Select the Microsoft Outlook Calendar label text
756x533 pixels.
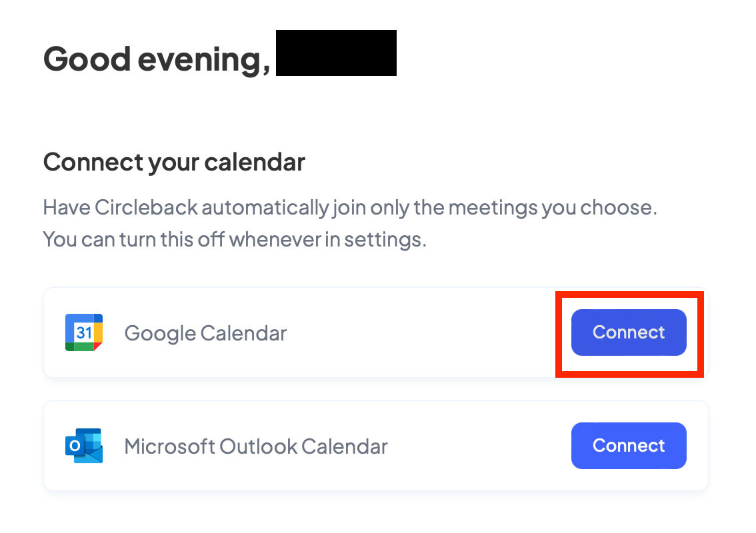tap(256, 446)
